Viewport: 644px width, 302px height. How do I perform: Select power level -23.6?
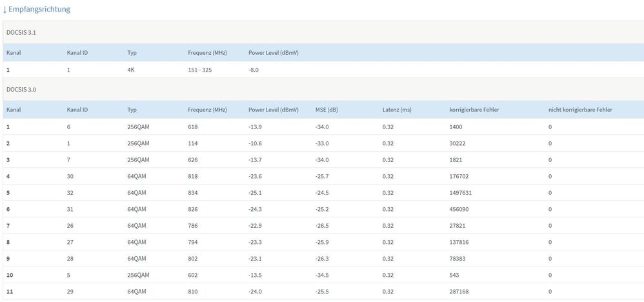tap(255, 176)
